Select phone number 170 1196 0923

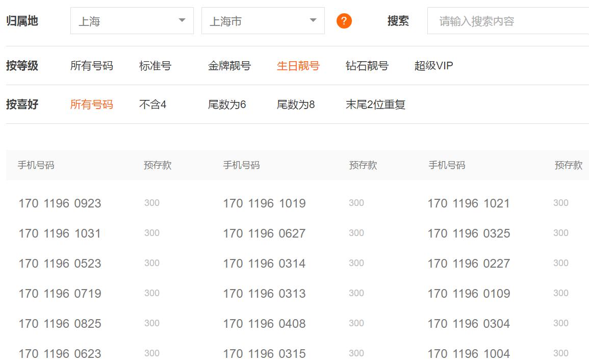point(60,203)
